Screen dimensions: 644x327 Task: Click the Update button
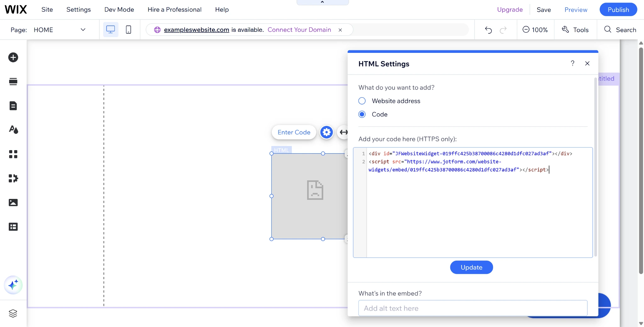471,267
